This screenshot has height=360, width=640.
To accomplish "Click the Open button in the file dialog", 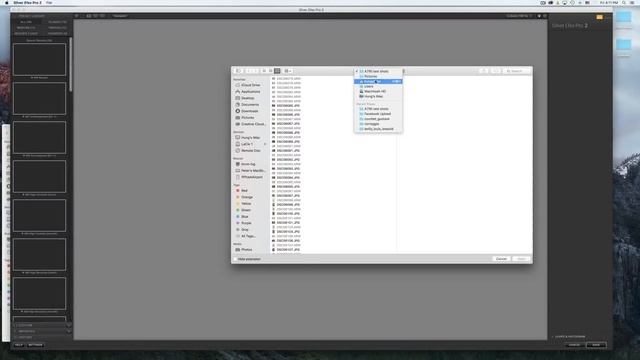I will tap(521, 259).
